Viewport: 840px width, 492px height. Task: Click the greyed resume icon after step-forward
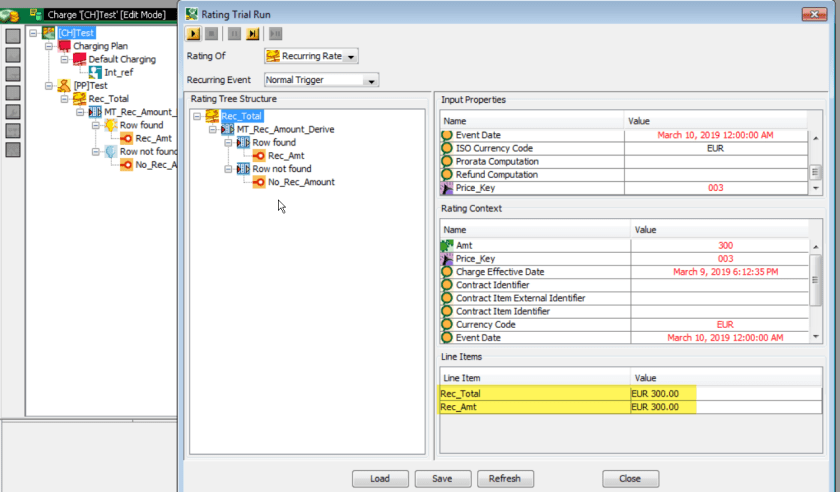tap(275, 34)
